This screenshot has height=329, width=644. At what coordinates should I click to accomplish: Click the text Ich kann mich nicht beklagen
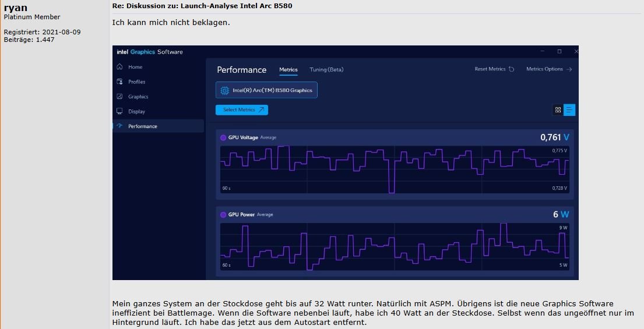[x=171, y=23]
